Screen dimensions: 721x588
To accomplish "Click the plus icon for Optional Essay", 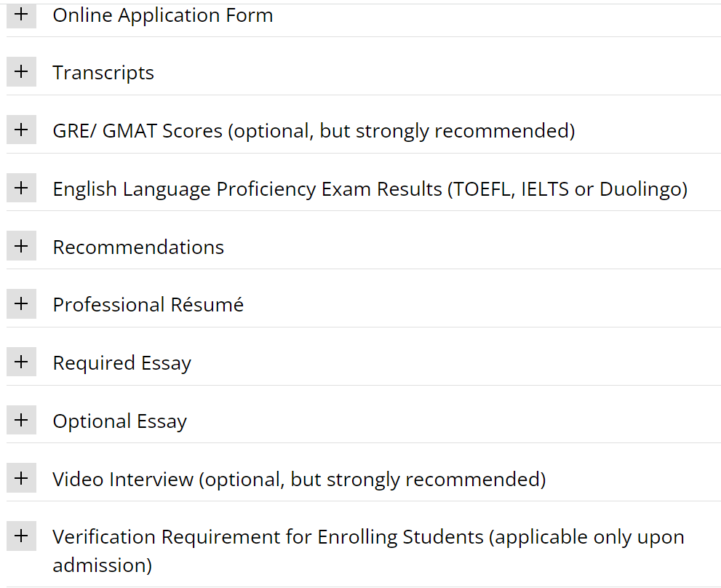I will (x=21, y=421).
